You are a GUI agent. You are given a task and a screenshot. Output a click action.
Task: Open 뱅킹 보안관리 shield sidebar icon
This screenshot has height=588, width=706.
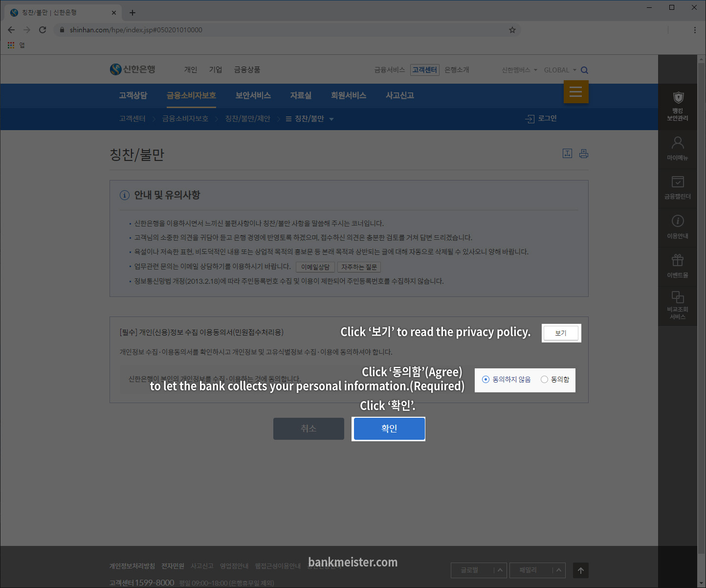point(678,106)
